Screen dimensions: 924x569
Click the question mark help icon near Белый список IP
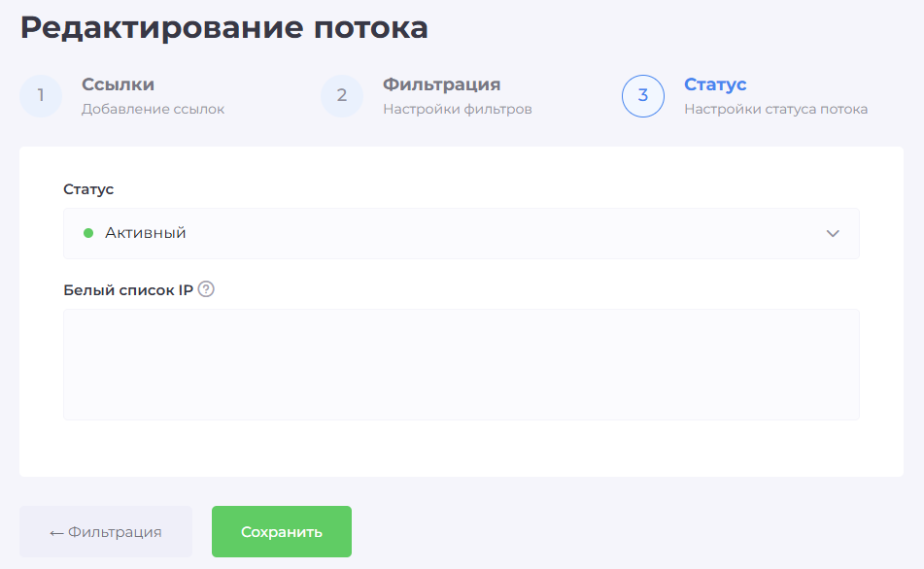(x=207, y=288)
